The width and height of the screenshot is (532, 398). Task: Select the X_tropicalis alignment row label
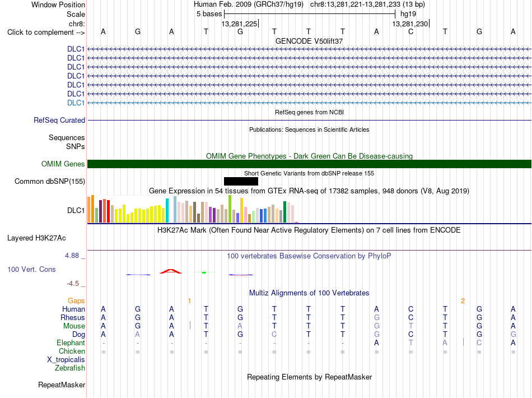(66, 360)
